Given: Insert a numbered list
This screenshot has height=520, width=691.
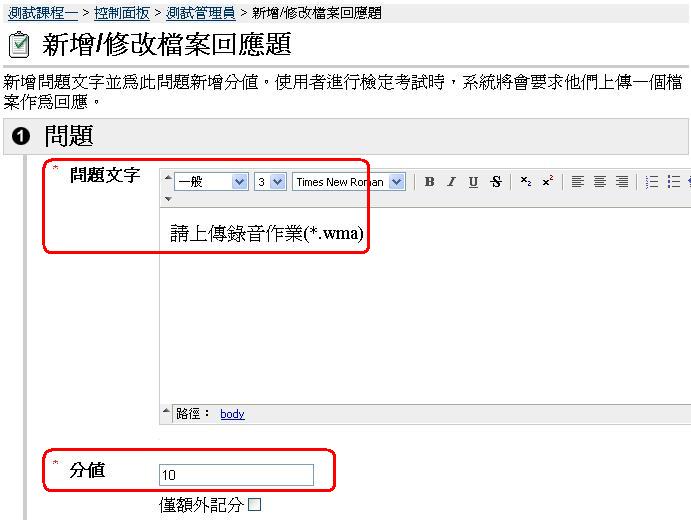Looking at the screenshot, I should tap(652, 182).
